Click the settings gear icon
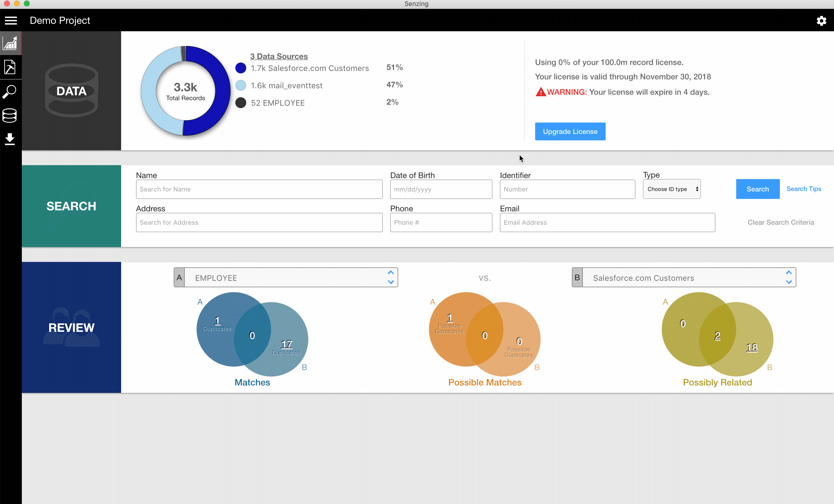The width and height of the screenshot is (834, 504). pyautogui.click(x=821, y=21)
